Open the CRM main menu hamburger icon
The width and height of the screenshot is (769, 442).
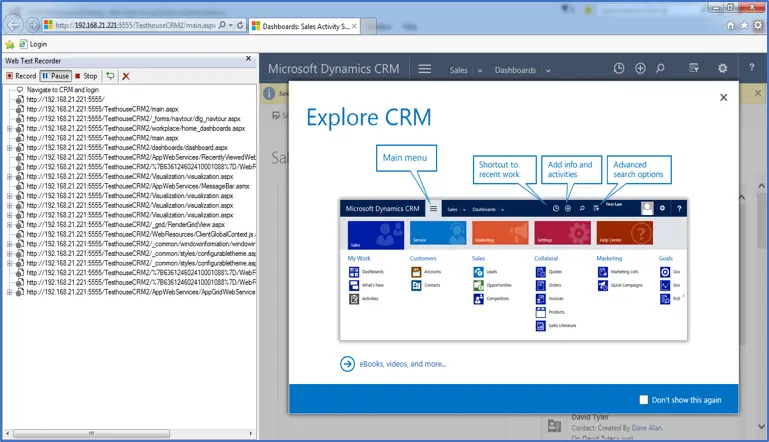point(425,69)
